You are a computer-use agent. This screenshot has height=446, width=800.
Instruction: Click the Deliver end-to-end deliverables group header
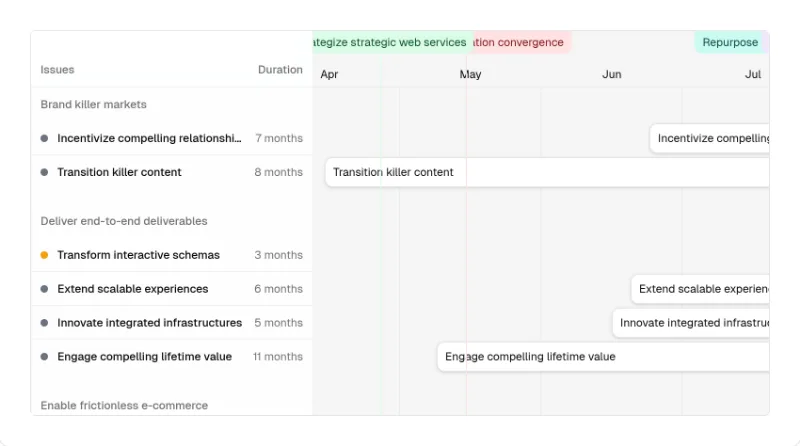point(124,221)
